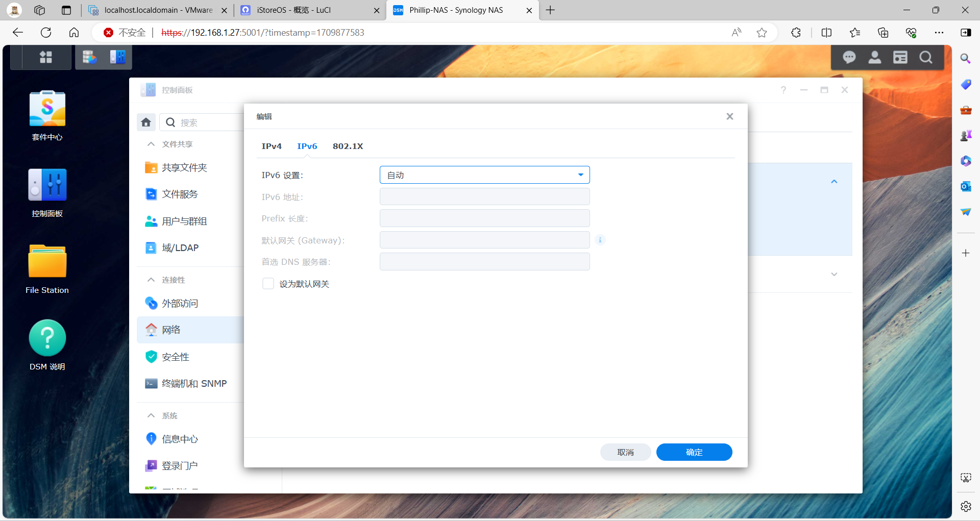Close the edit dialog with X
The width and height of the screenshot is (980, 521).
[729, 116]
